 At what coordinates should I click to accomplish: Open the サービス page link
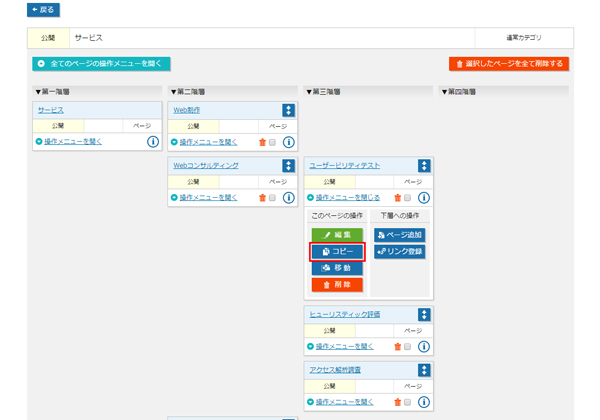[51, 110]
